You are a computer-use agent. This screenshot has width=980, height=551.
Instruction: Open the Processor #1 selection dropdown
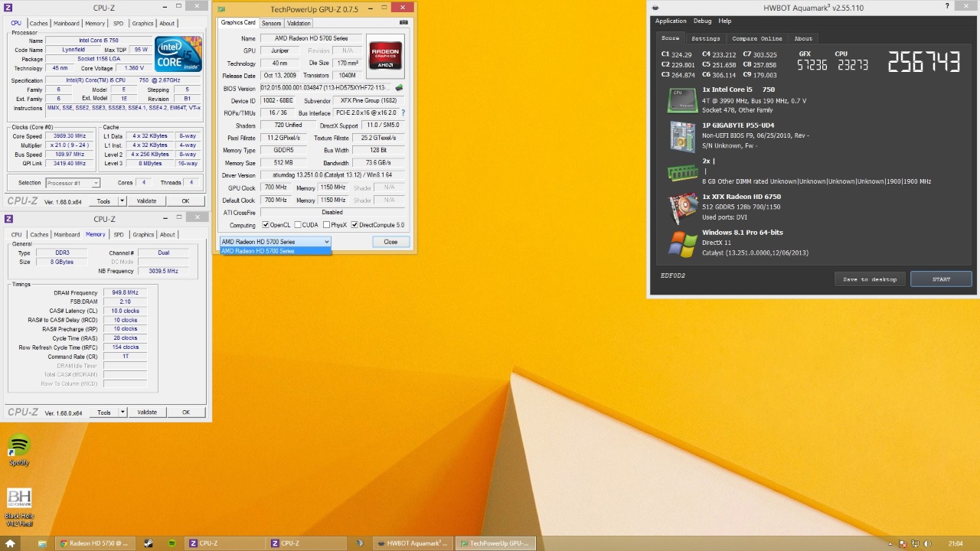pyautogui.click(x=73, y=183)
